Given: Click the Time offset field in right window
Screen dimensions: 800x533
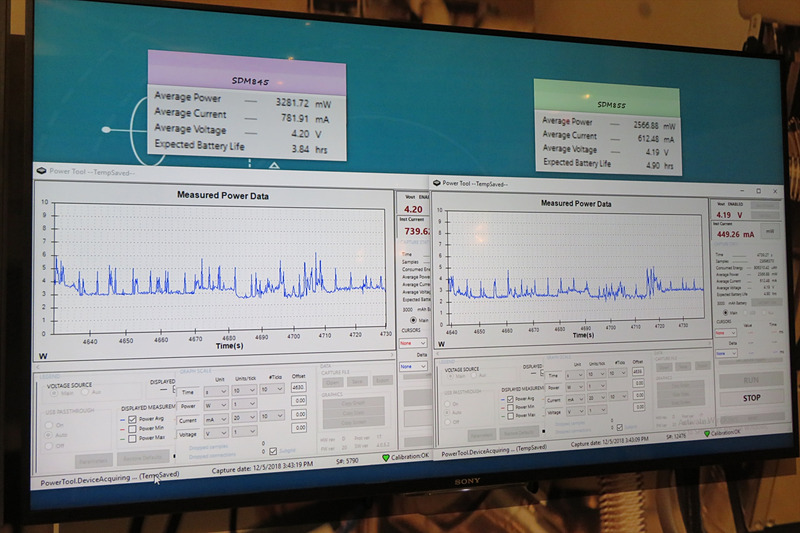Looking at the screenshot, I should coord(638,372).
